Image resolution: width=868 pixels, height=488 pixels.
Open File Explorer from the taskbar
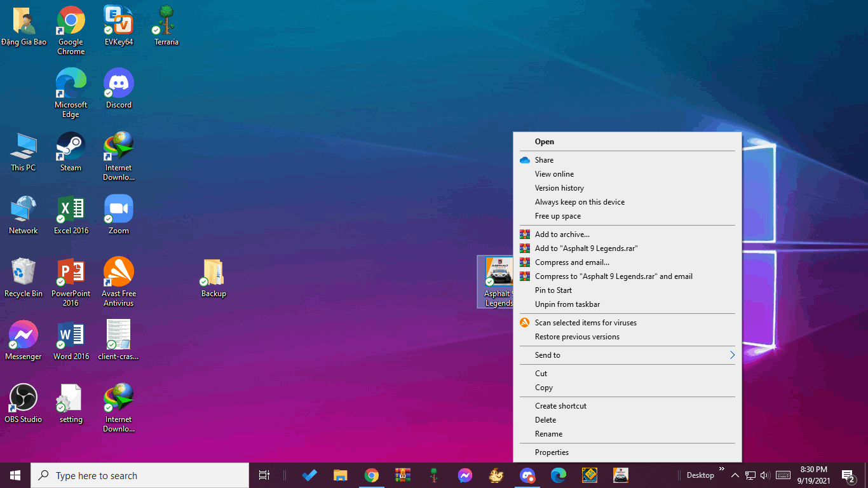pos(341,475)
